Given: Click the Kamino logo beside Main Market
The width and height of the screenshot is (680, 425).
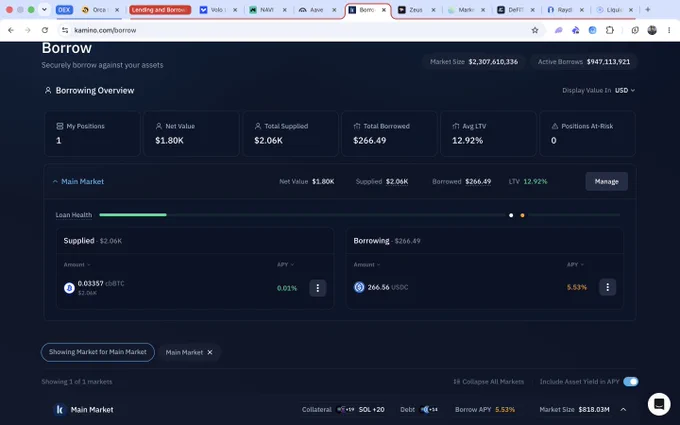Looking at the screenshot, I should click(x=60, y=409).
